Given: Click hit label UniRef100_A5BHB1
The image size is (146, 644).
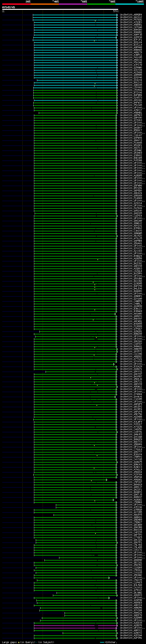Looking at the screenshot, I should pos(131,113).
